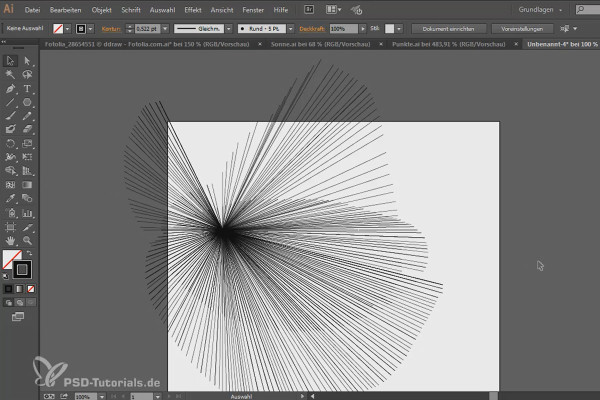Select the Direct Selection tool
This screenshot has width=600, height=400.
(27, 61)
